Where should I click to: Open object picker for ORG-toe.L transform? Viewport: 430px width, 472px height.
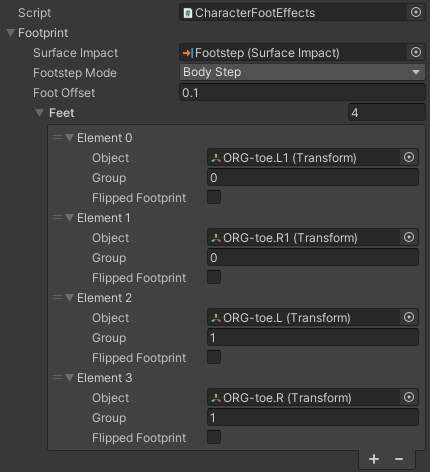[x=409, y=317]
